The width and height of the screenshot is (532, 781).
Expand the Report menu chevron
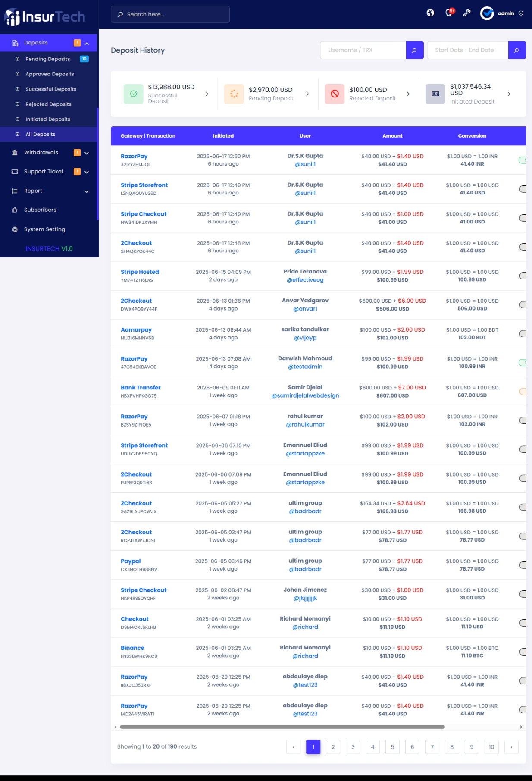point(87,191)
